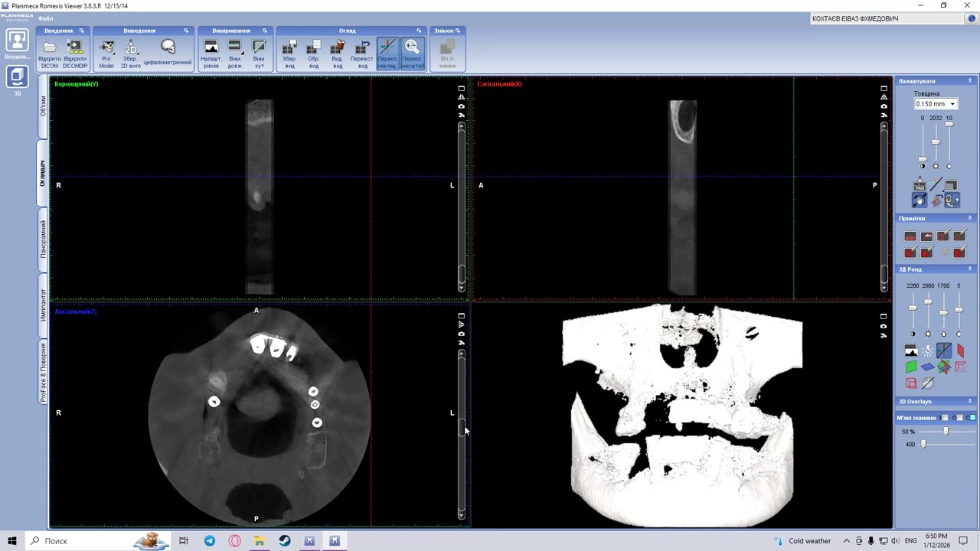The width and height of the screenshot is (980, 551).
Task: Toggle the 3D render light bulb icon
Action: tap(928, 350)
